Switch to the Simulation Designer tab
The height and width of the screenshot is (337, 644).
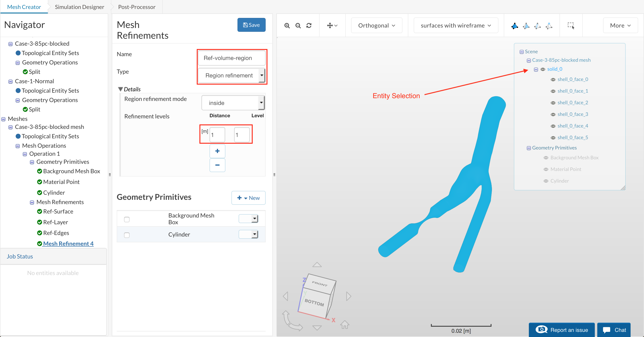(x=79, y=7)
